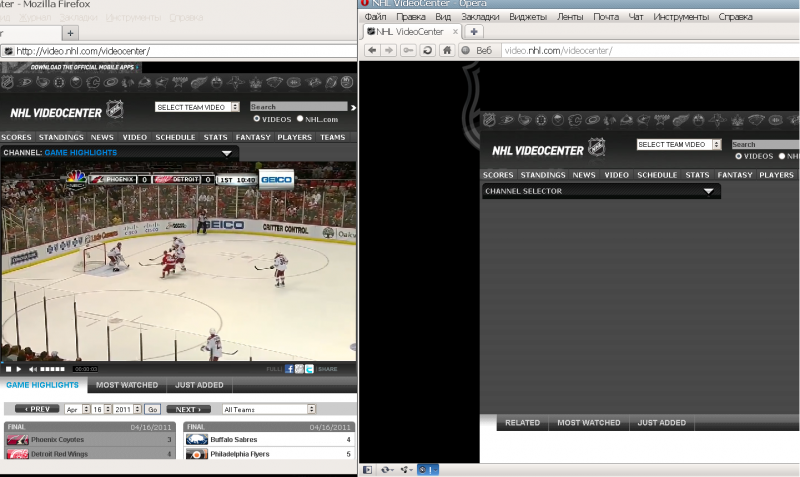Open Buffalo Sabres game row

coord(269,439)
